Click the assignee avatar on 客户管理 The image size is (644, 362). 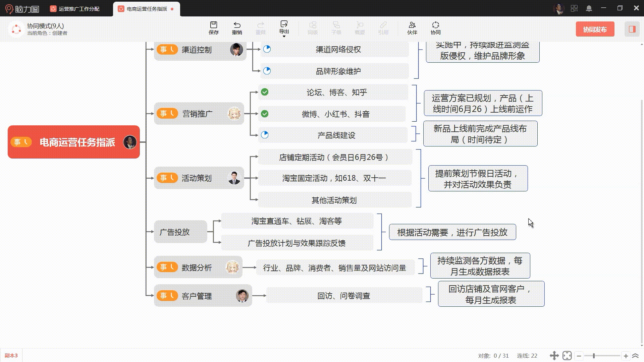(x=242, y=296)
